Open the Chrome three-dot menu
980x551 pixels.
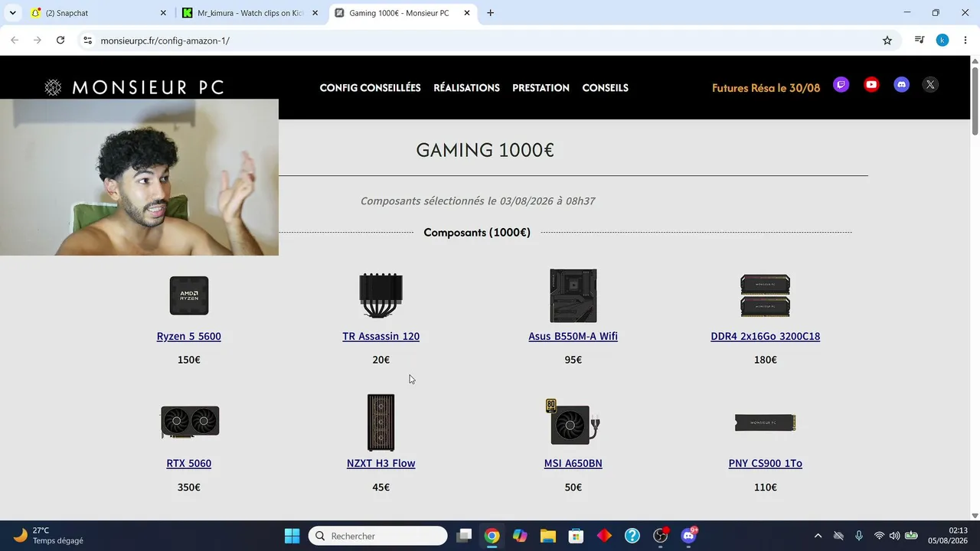coord(965,41)
